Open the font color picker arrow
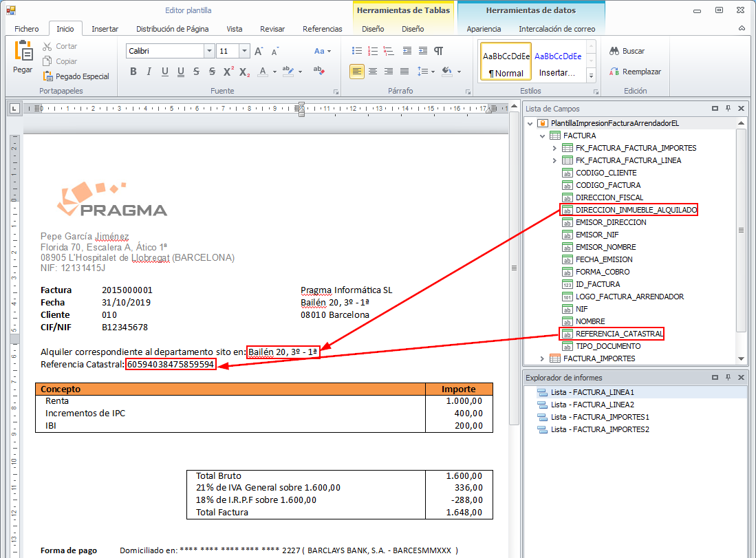Image resolution: width=756 pixels, height=558 pixels. pyautogui.click(x=274, y=72)
